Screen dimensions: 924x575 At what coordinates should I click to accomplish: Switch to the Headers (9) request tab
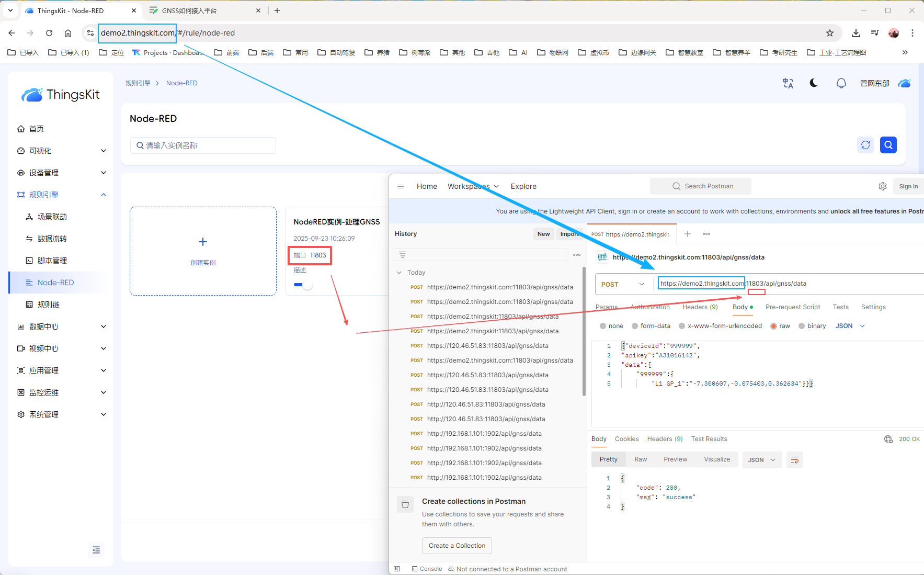(700, 307)
